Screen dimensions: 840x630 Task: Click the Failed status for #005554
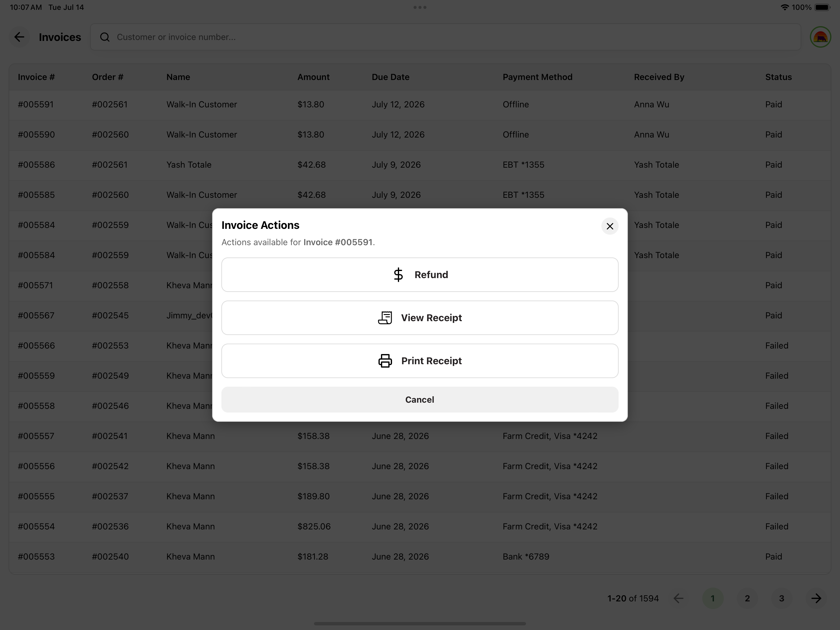[777, 526]
